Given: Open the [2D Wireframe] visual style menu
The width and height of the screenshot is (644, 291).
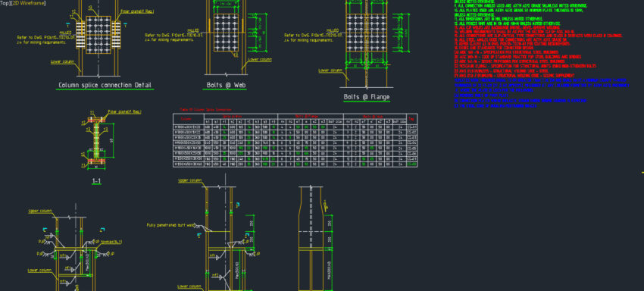Looking at the screenshot, I should [x=29, y=3].
